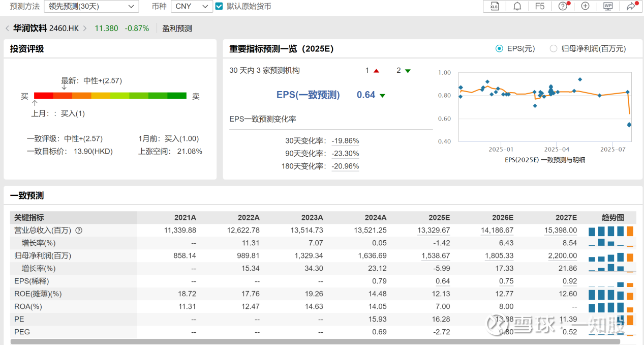The height and width of the screenshot is (345, 644).
Task: Refresh the page with the F5 button
Action: (540, 6)
